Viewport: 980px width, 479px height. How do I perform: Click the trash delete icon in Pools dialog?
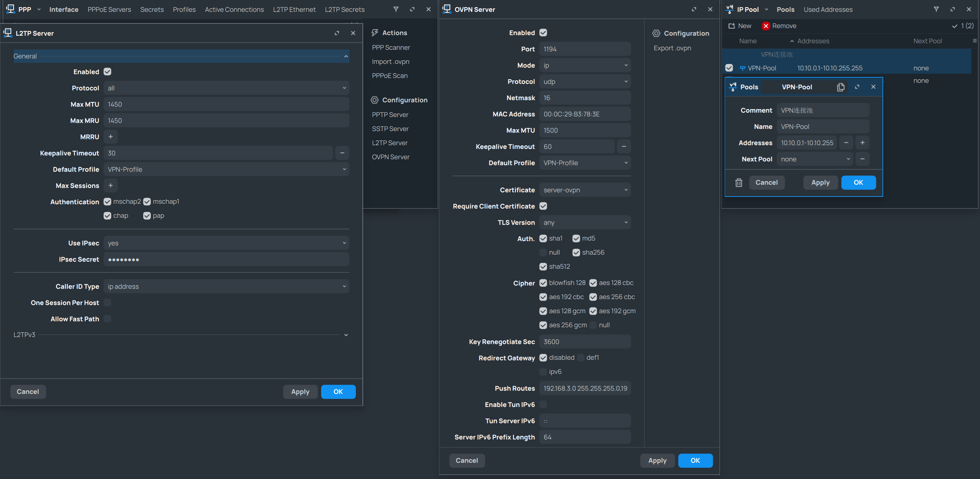pos(738,182)
